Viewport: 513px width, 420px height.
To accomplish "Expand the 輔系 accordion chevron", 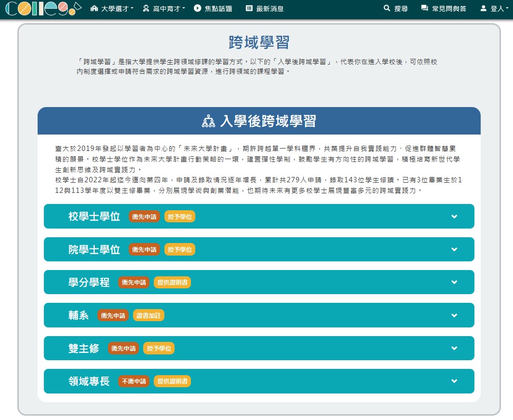I will [454, 315].
